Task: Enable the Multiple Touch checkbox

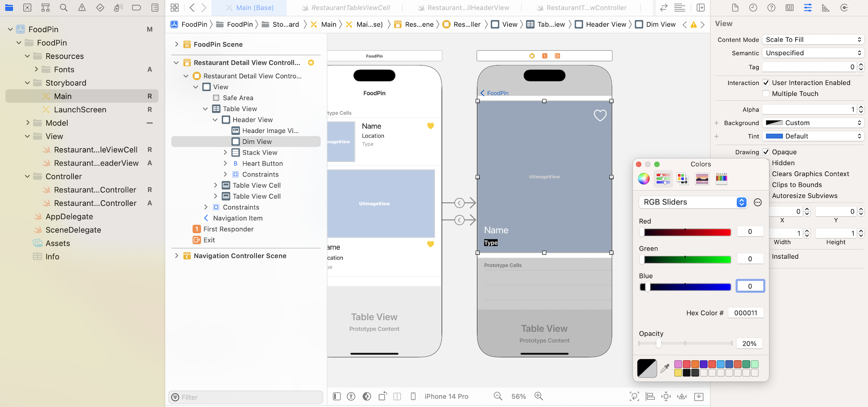Action: click(766, 94)
